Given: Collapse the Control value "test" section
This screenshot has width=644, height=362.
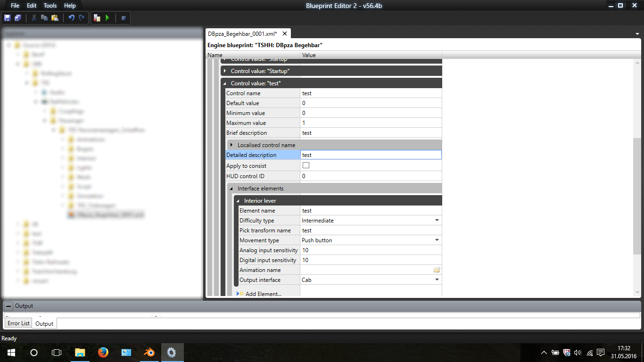Looking at the screenshot, I should point(225,83).
